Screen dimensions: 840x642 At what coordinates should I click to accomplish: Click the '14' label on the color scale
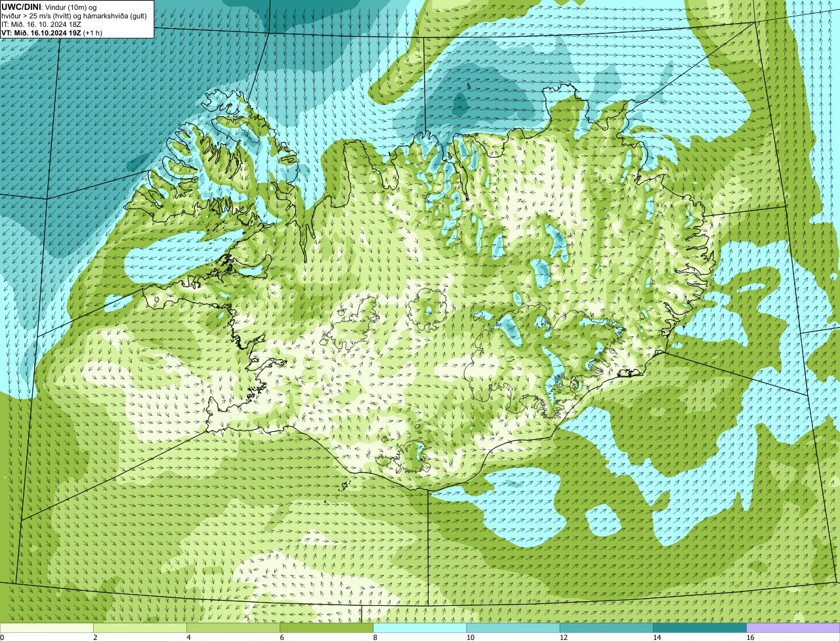point(656,637)
